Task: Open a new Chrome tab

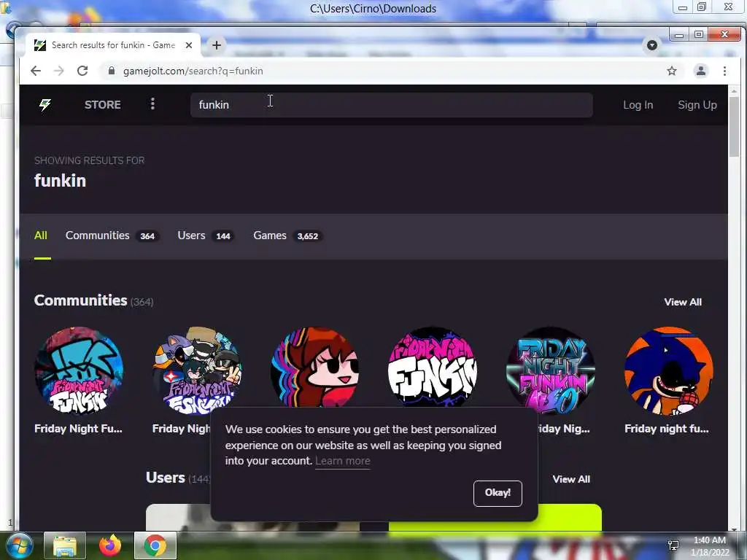Action: pos(216,45)
